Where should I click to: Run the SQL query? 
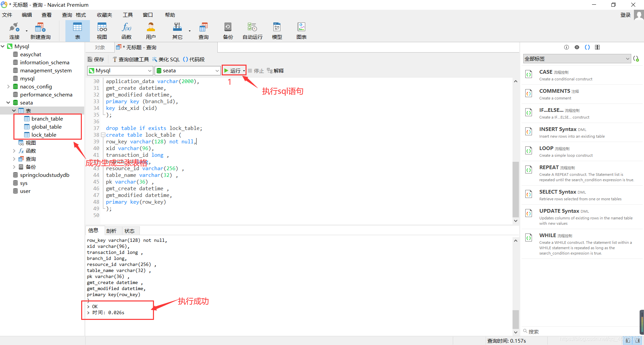(232, 71)
